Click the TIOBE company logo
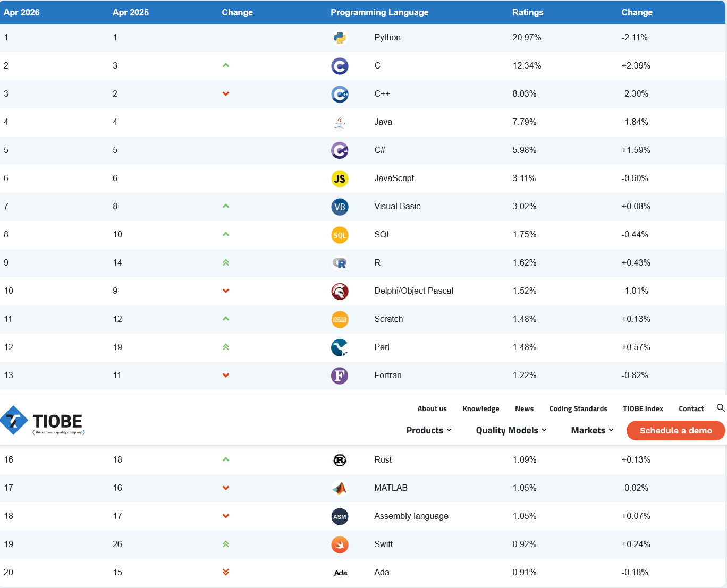Screen dimensions: 727x588 click(43, 421)
